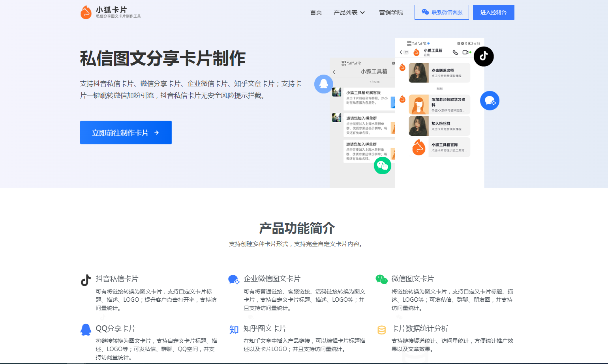
Task: Click the 小狐工具箱官网 card in mockup
Action: 439,147
